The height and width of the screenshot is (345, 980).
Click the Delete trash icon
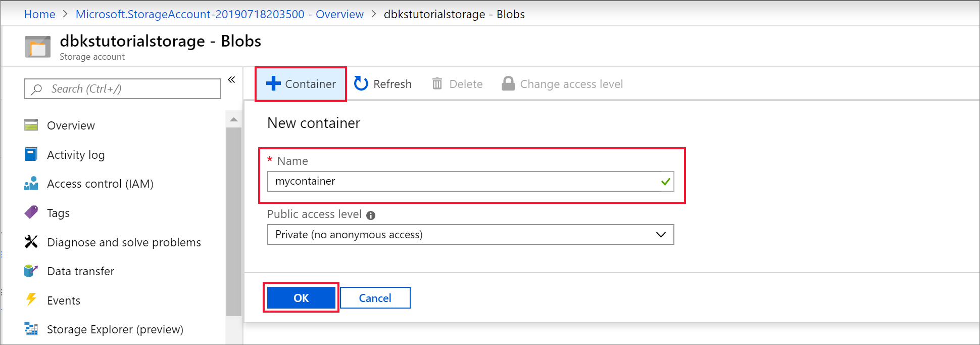(x=437, y=83)
